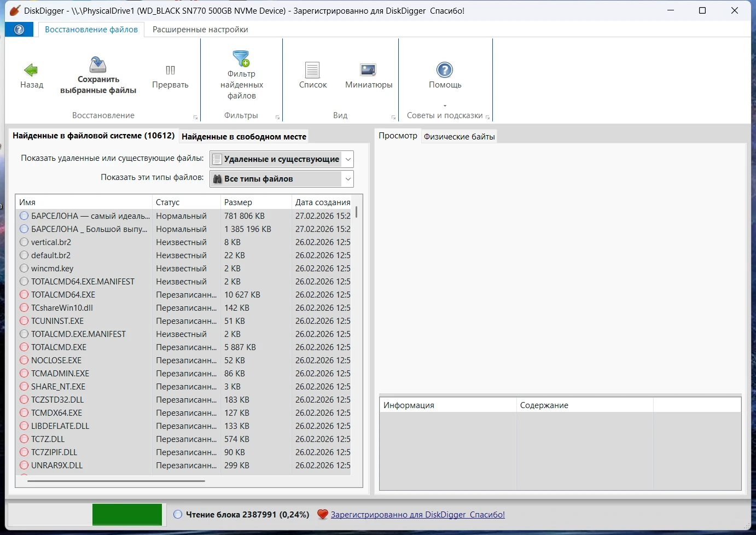Switch to Миниатюры thumbnails view icon
The height and width of the screenshot is (535, 756).
tap(368, 70)
